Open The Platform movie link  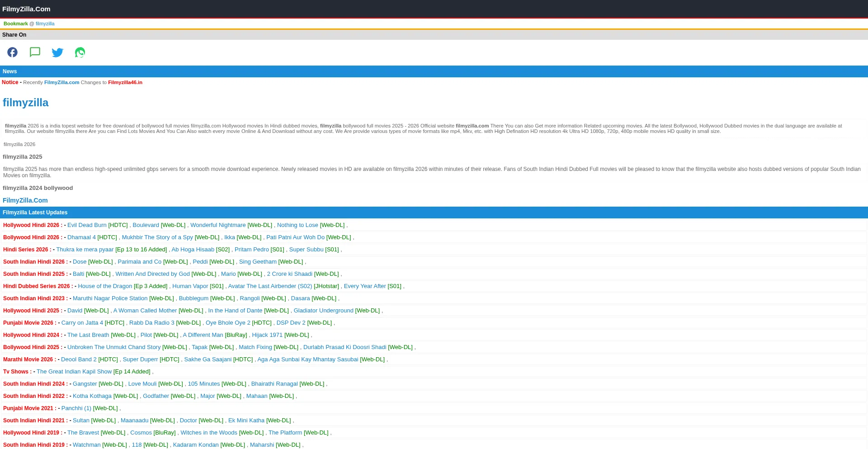click(285, 433)
